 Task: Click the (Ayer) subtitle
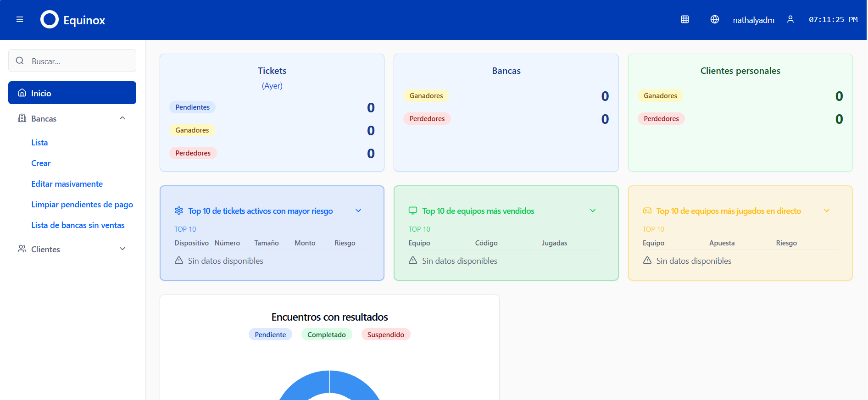[272, 86]
